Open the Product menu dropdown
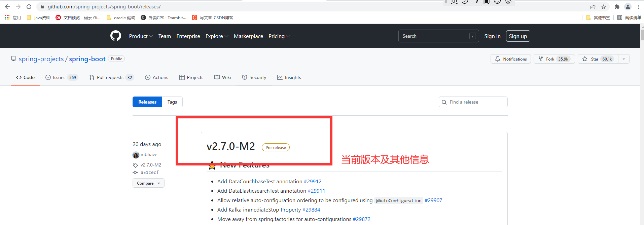644x225 pixels. pos(141,36)
